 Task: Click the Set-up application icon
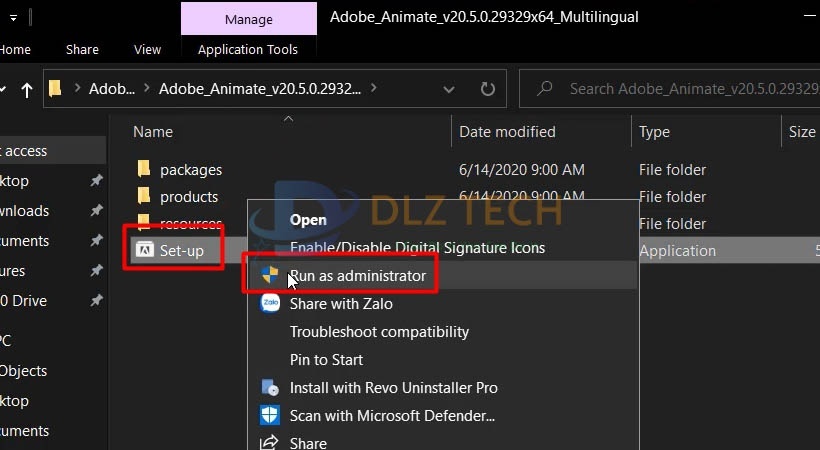click(x=145, y=250)
